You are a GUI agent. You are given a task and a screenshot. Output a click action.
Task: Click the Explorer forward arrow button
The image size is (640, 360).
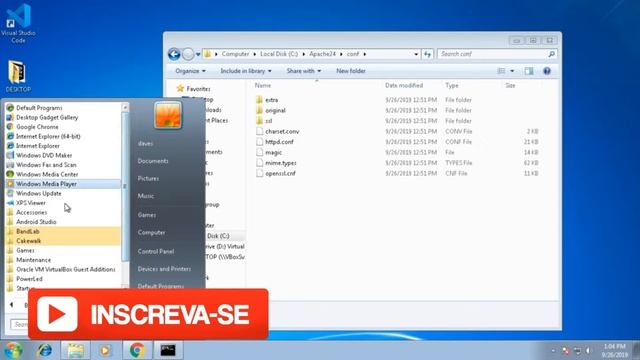tap(188, 54)
